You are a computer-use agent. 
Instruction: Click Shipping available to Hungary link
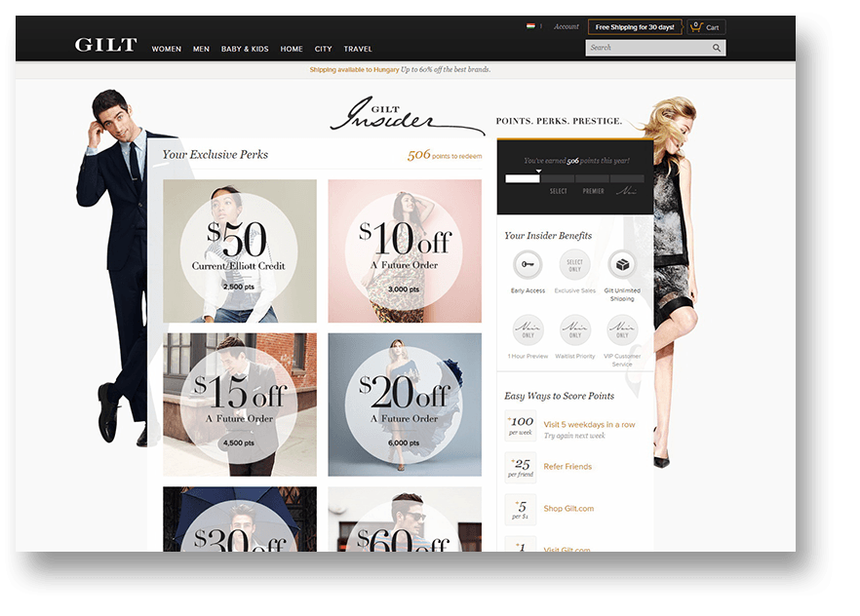(x=354, y=69)
